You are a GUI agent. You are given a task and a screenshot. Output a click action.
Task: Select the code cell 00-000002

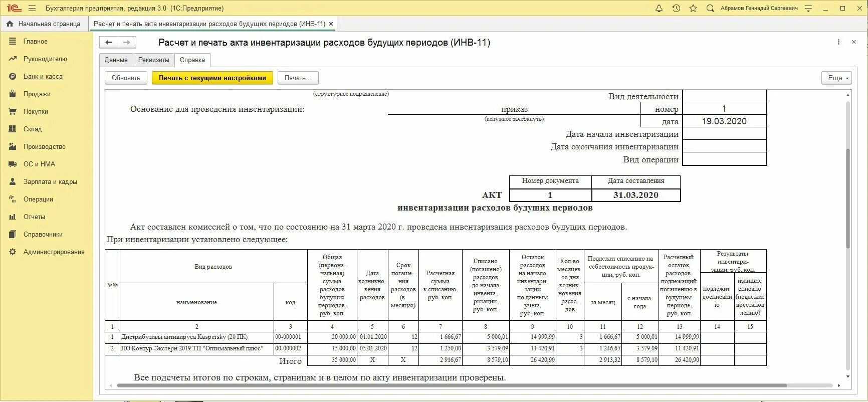coord(290,348)
